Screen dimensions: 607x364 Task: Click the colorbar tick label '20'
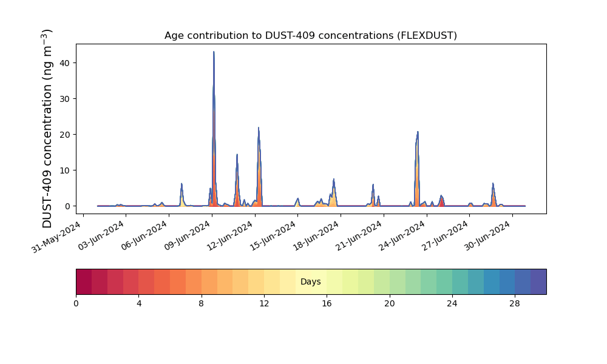[390, 304]
